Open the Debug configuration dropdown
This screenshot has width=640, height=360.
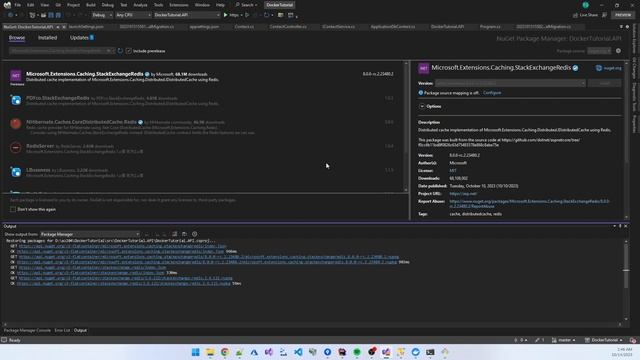(x=102, y=15)
